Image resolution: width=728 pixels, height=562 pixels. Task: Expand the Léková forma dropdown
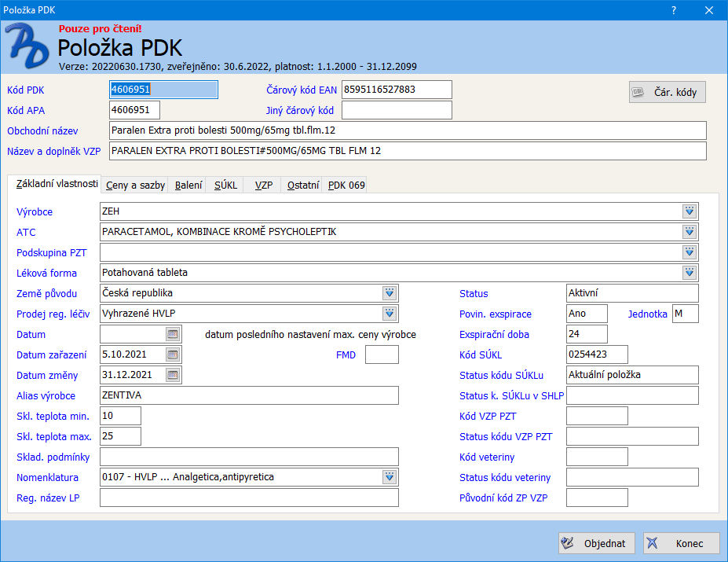(x=690, y=273)
